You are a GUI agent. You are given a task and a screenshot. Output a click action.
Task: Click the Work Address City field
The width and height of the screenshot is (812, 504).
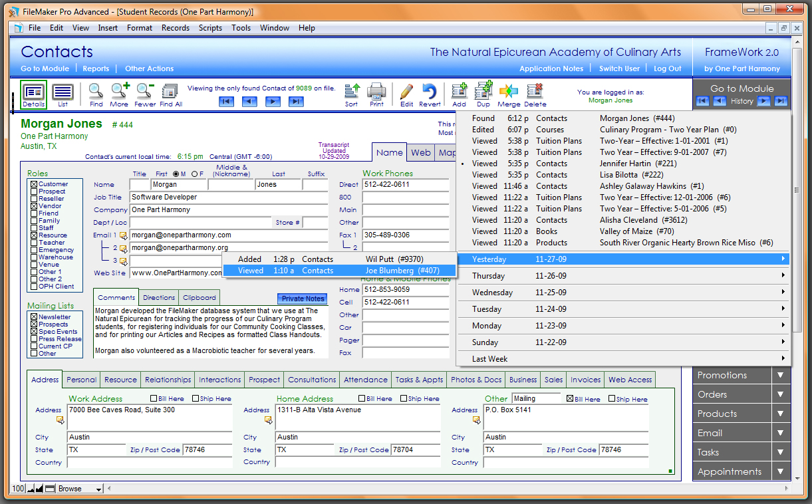pyautogui.click(x=150, y=438)
